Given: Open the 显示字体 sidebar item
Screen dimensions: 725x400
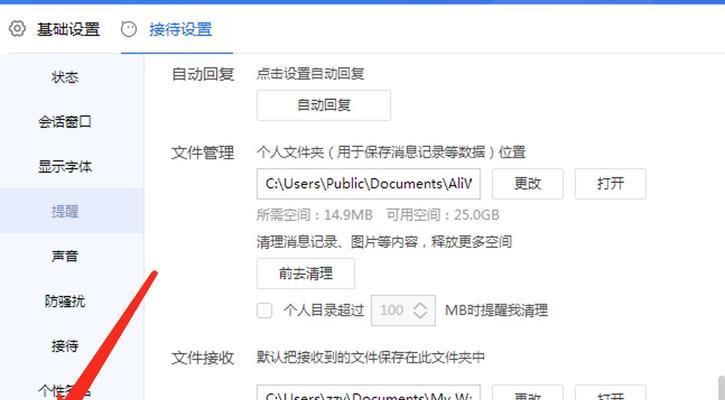Looking at the screenshot, I should [65, 166].
